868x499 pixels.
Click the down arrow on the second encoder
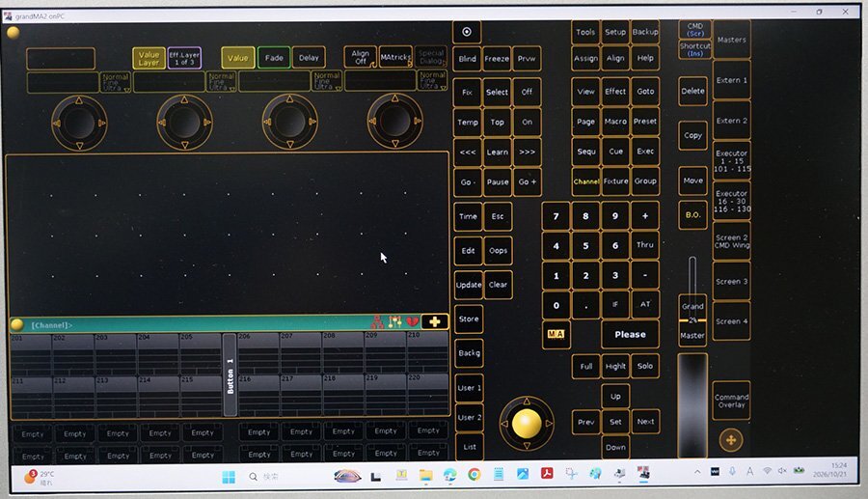click(184, 145)
